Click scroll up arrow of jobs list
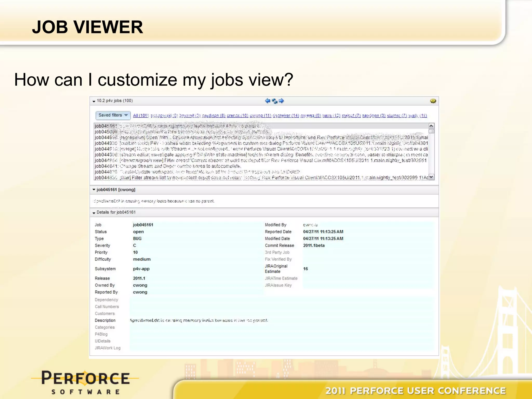Viewport: 532px width, 399px height. 431,126
